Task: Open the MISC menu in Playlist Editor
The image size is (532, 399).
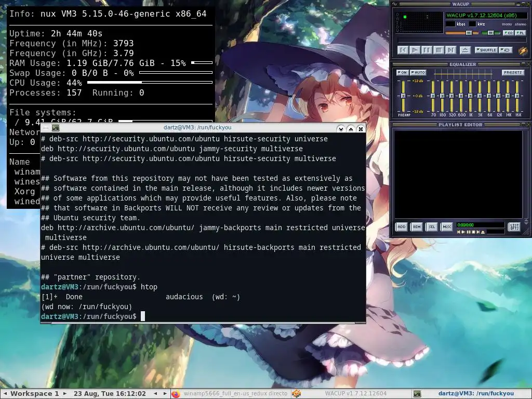Action: (446, 227)
